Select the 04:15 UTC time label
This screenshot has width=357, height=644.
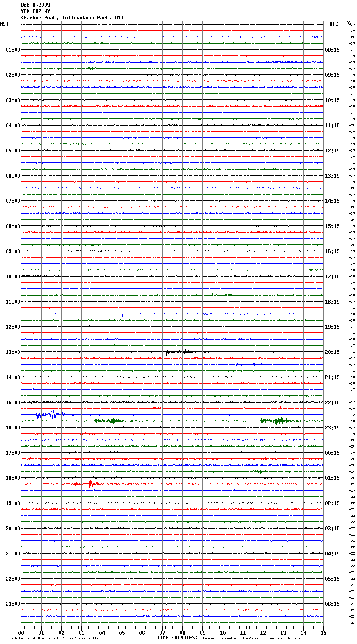(x=332, y=554)
